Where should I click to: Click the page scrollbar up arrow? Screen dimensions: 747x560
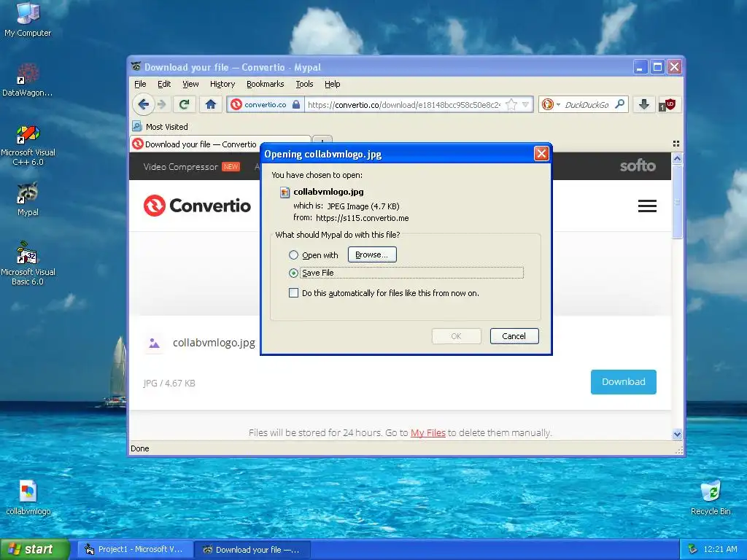677,158
